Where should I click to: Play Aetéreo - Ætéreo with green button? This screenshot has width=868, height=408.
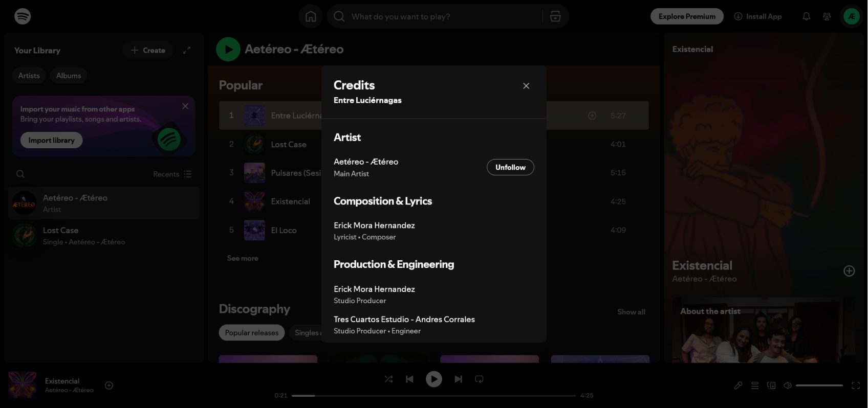pos(228,49)
